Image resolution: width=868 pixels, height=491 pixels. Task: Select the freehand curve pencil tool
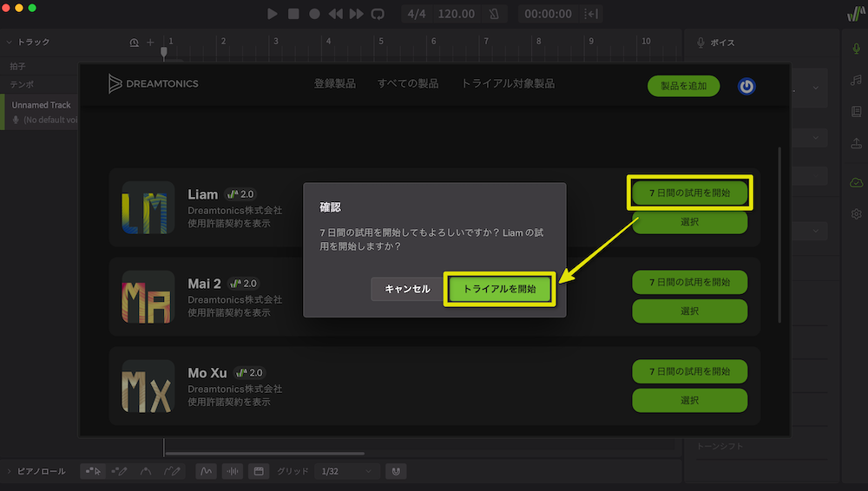click(x=172, y=471)
